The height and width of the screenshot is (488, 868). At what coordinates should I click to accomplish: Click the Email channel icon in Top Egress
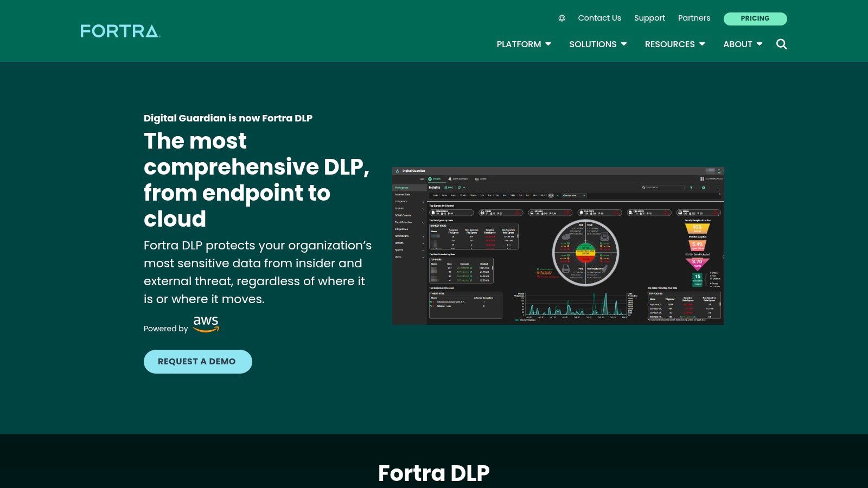[680, 212]
